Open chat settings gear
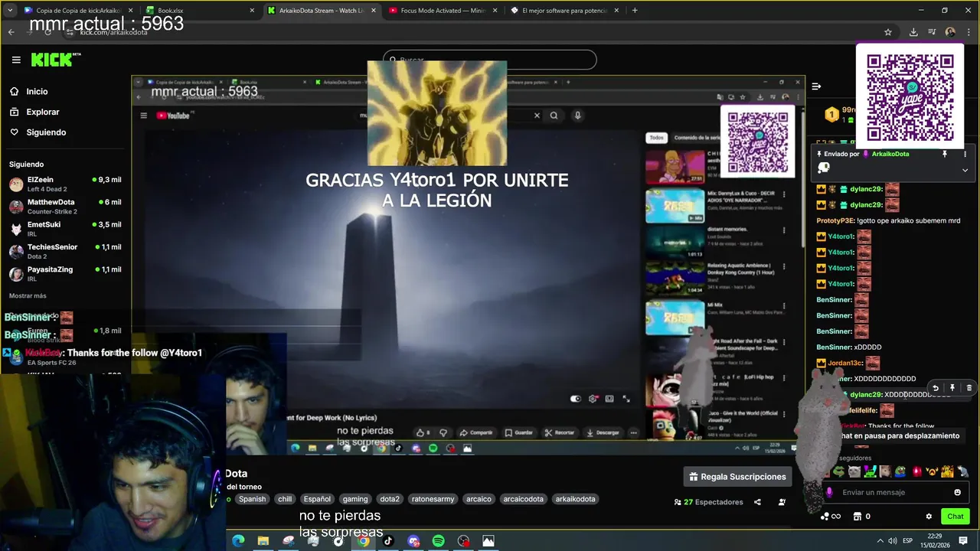The height and width of the screenshot is (551, 980). pos(929,517)
